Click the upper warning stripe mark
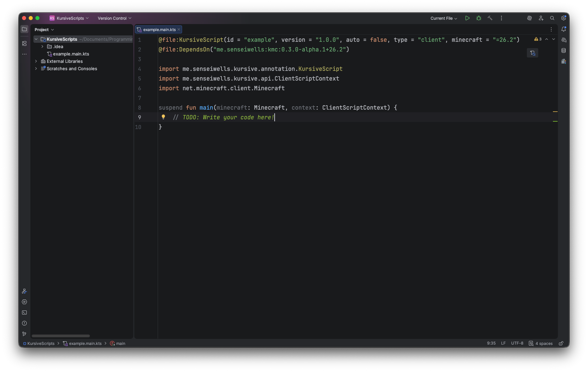 (x=555, y=111)
